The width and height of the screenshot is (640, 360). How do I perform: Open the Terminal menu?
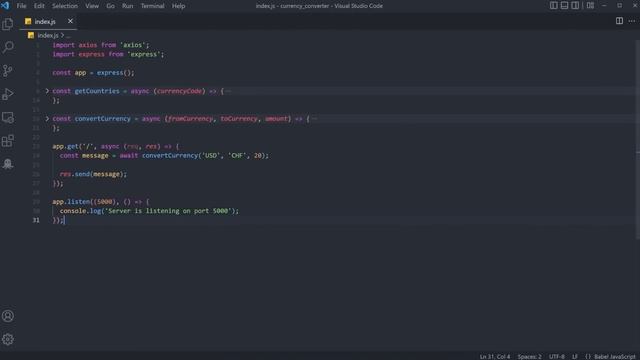point(152,6)
